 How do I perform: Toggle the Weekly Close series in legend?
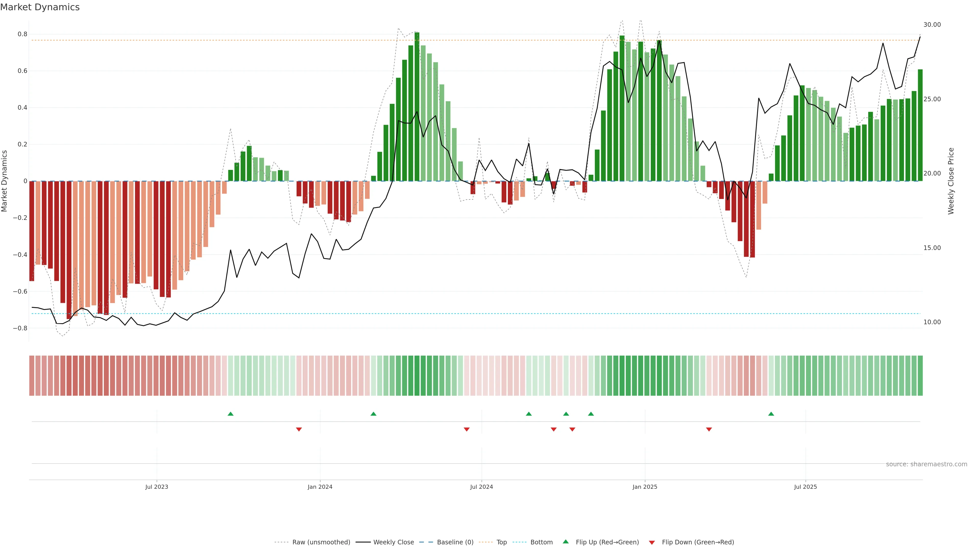393,542
